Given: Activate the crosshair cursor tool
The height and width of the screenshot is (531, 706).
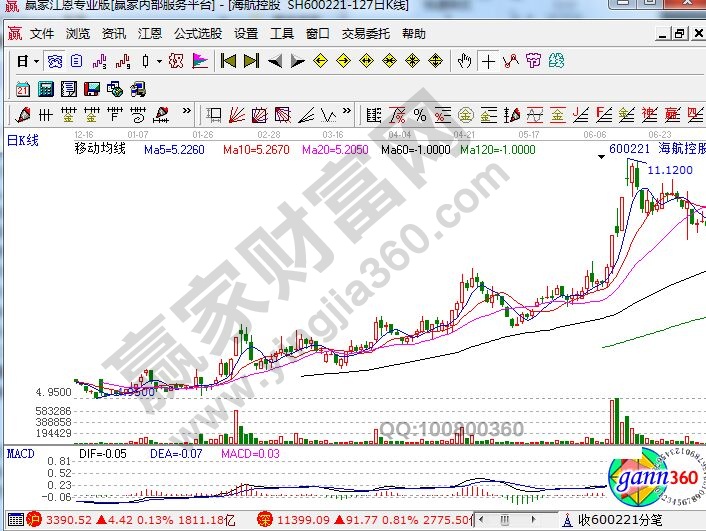Looking at the screenshot, I should point(488,61).
